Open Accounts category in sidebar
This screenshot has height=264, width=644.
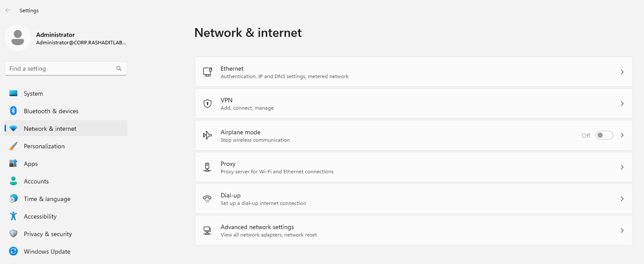tap(36, 181)
